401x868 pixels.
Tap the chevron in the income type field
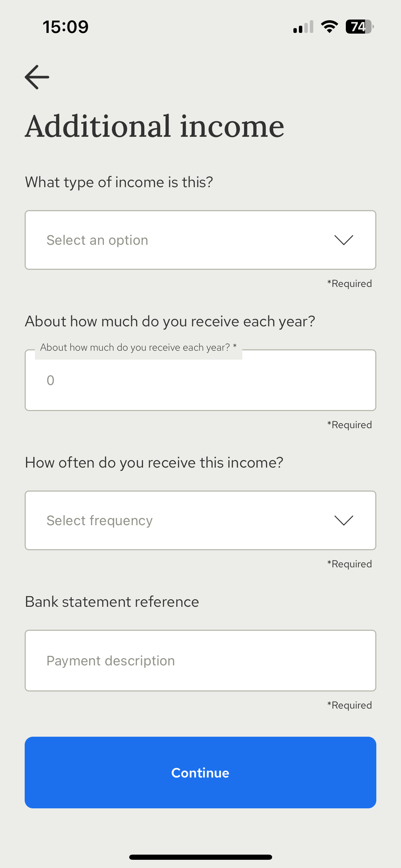coord(343,240)
